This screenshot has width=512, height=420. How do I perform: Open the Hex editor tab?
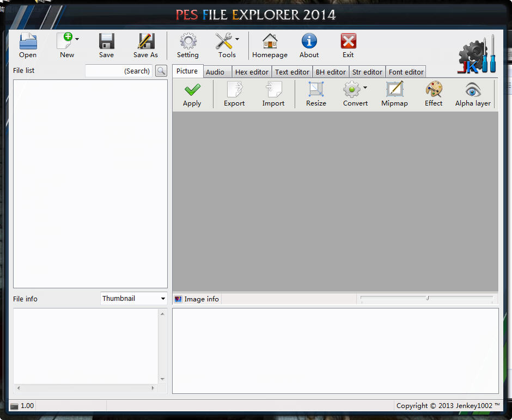coord(252,72)
